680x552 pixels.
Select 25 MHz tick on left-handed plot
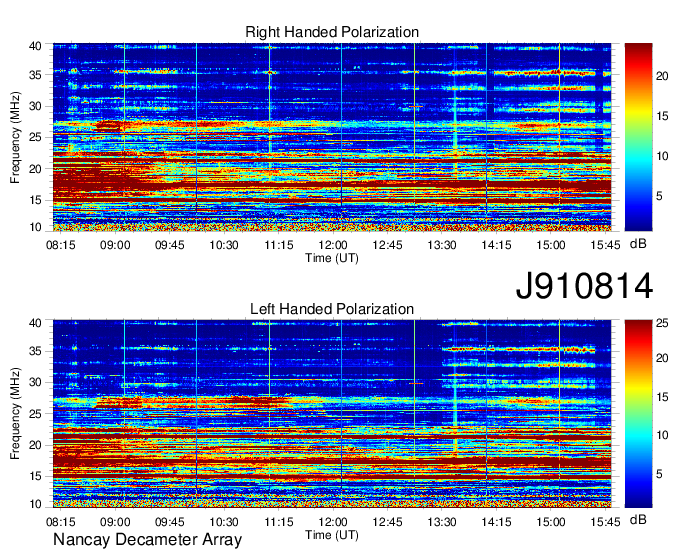tap(36, 414)
